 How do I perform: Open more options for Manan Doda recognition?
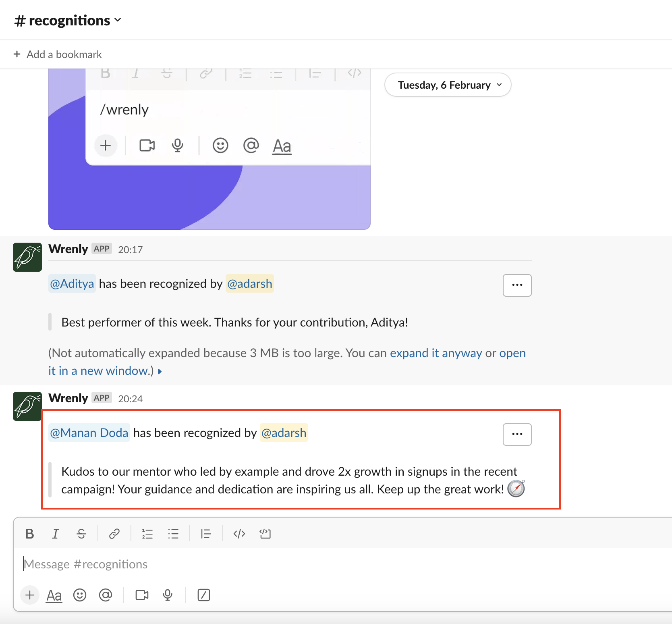(x=517, y=435)
